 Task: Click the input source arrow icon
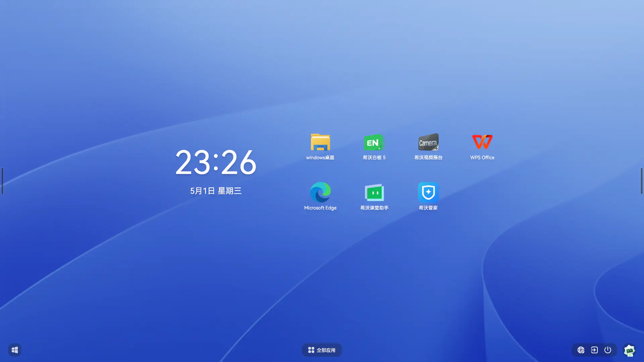tap(594, 350)
